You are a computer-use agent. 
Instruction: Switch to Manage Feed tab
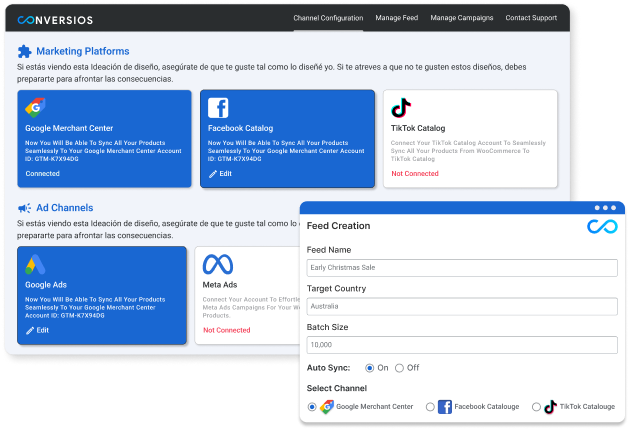pyautogui.click(x=396, y=18)
